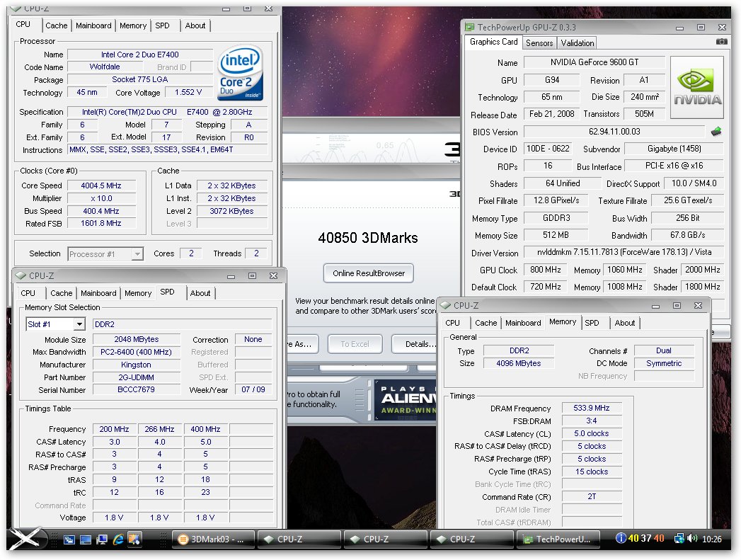Open the Processor #1 selection dropdown
This screenshot has height=560, width=741.
pyautogui.click(x=137, y=254)
